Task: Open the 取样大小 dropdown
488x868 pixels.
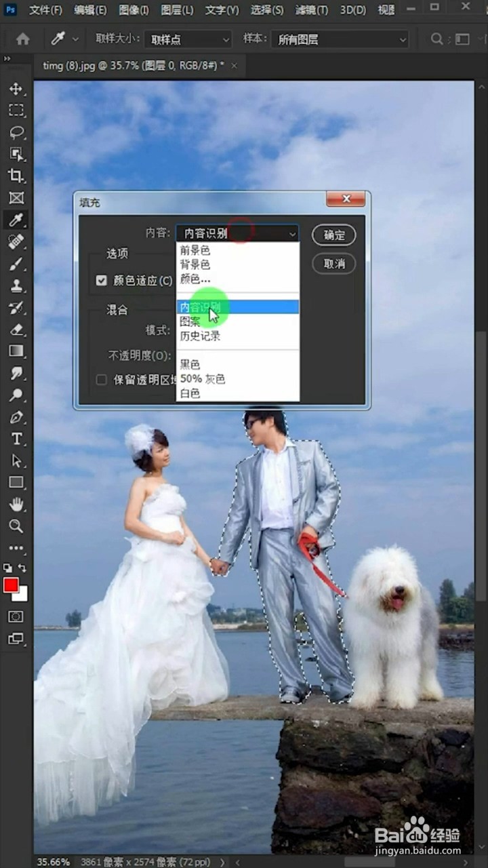Action: point(188,39)
